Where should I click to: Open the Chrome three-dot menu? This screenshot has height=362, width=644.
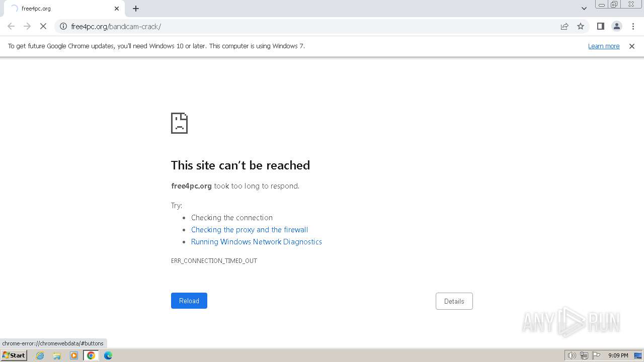(633, 26)
